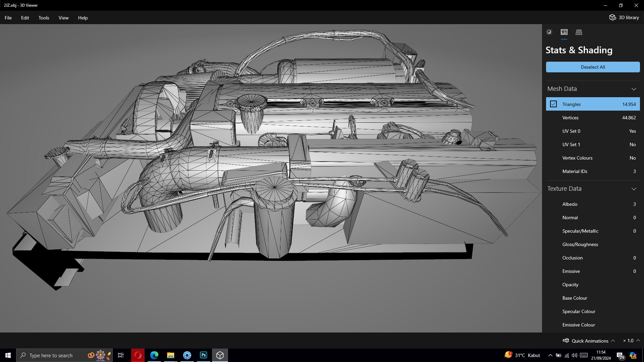644x362 pixels.
Task: Launch Microsoft Edge from taskbar
Action: [x=154, y=355]
